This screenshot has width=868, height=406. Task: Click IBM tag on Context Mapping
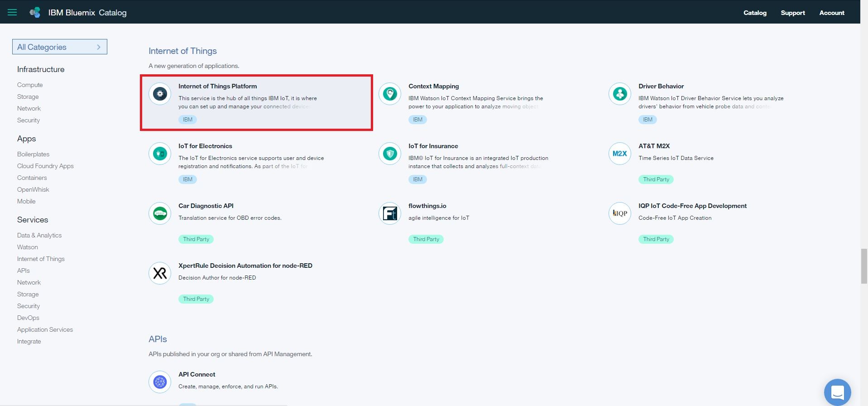(x=417, y=120)
